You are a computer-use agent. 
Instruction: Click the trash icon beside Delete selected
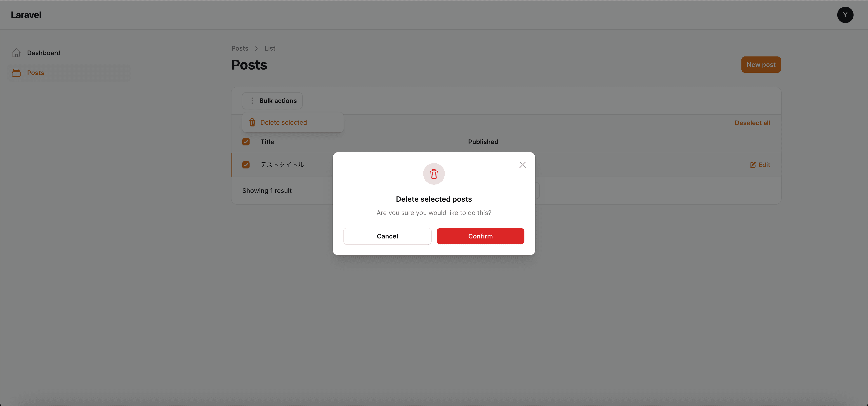252,123
